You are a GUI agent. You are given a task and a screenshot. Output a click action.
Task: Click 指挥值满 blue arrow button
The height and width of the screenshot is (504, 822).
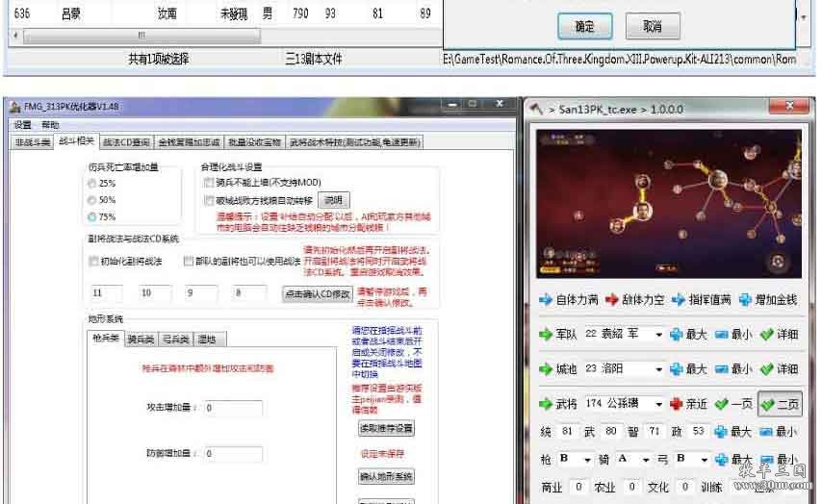click(701, 300)
